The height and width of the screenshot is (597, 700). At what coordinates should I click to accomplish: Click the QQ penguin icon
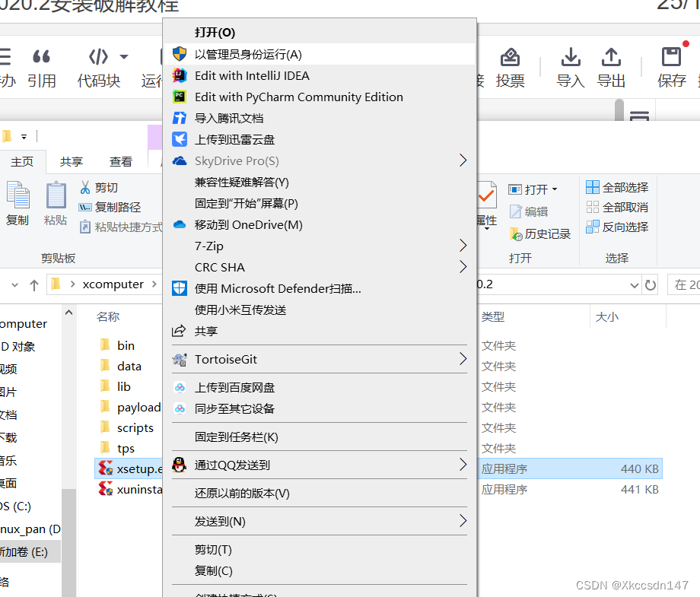179,465
